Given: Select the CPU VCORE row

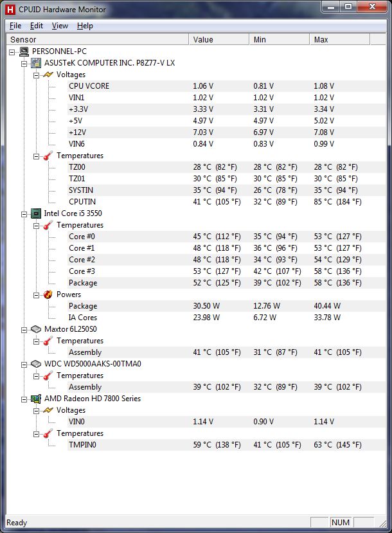Looking at the screenshot, I should [x=89, y=86].
